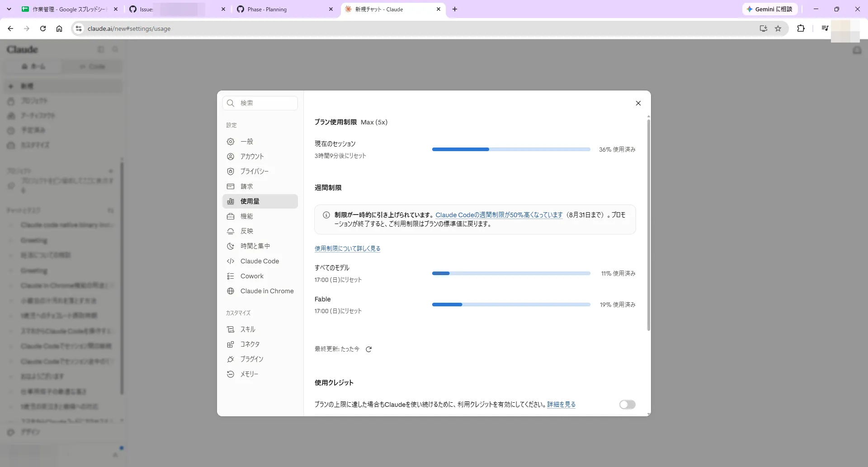Click the settings search field
Image resolution: width=868 pixels, height=467 pixels.
tap(260, 103)
